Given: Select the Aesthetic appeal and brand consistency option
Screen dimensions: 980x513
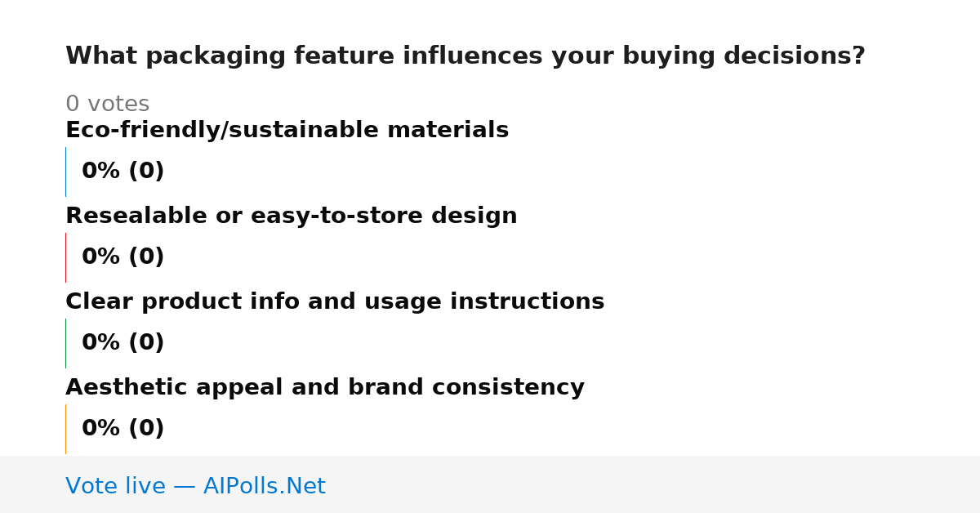Looking at the screenshot, I should pos(325,388).
